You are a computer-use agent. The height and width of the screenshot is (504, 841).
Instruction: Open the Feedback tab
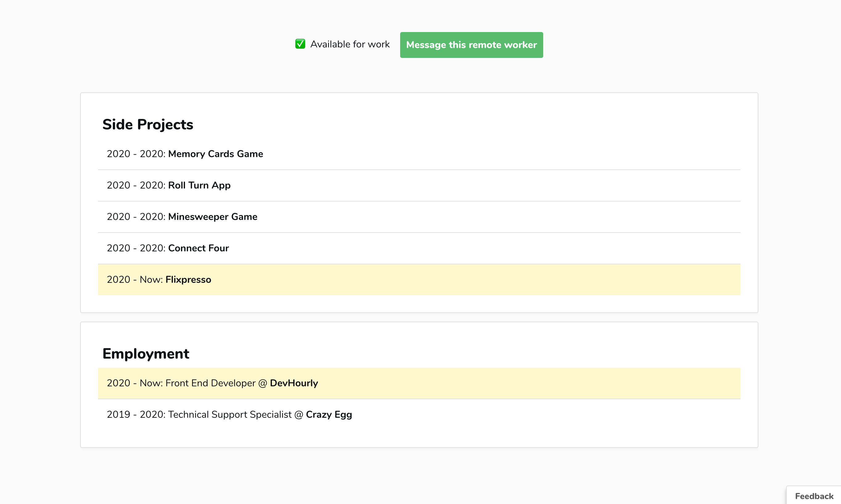coord(814,496)
